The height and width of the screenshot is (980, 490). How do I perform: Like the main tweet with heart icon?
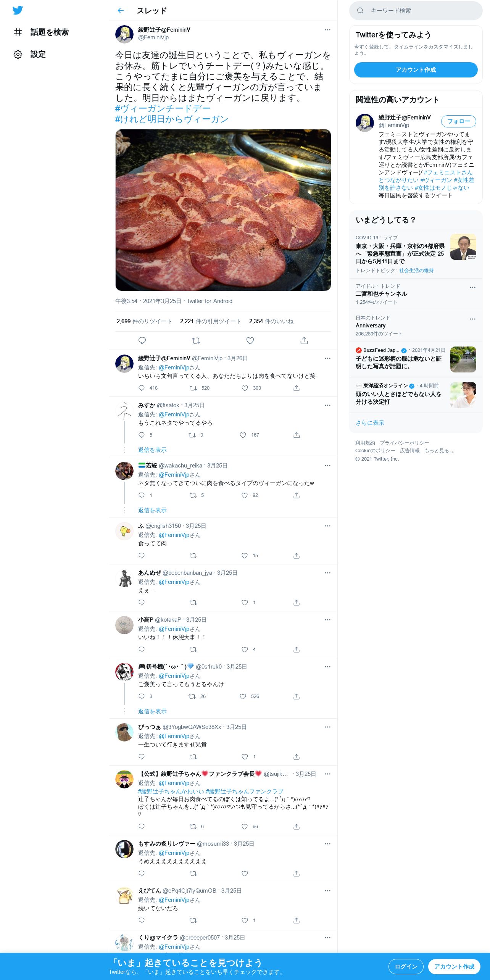pos(250,340)
